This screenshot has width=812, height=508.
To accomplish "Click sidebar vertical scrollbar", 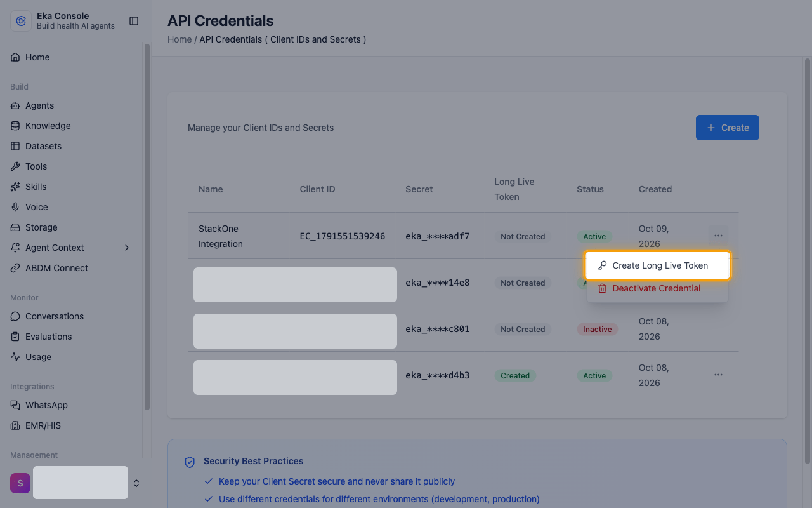I will pyautogui.click(x=147, y=227).
